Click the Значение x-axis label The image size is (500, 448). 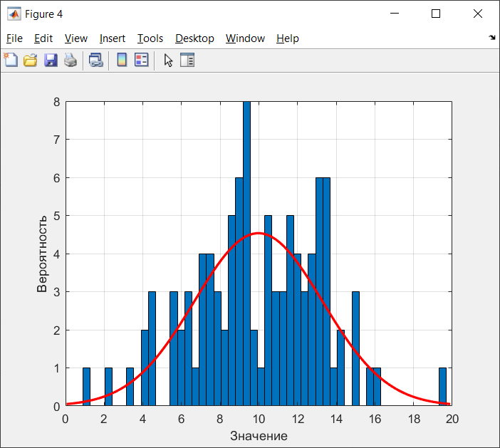259,436
